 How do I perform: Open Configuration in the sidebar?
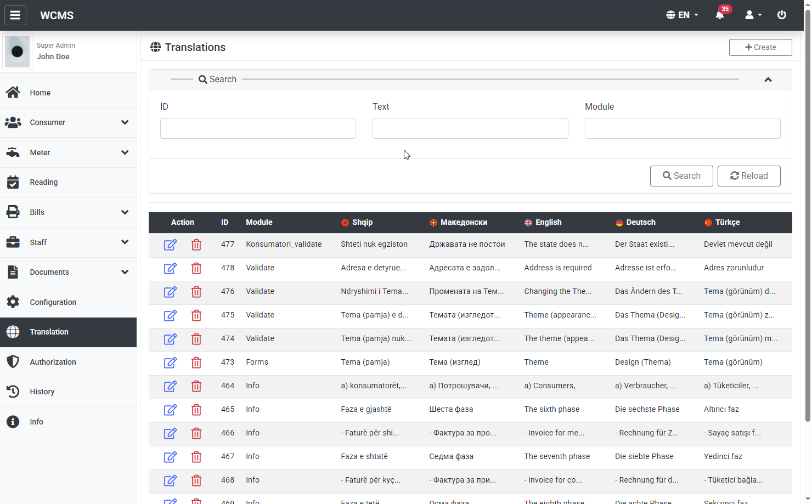(68, 302)
